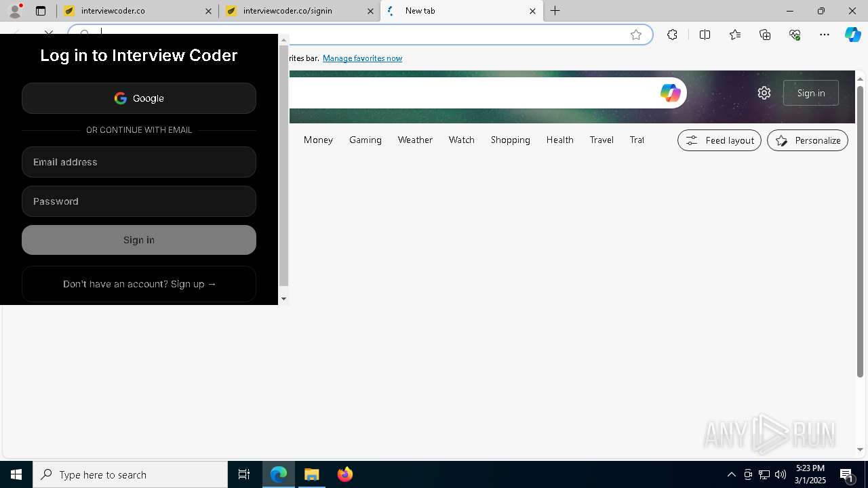Open File Explorer from taskbar

[312, 474]
